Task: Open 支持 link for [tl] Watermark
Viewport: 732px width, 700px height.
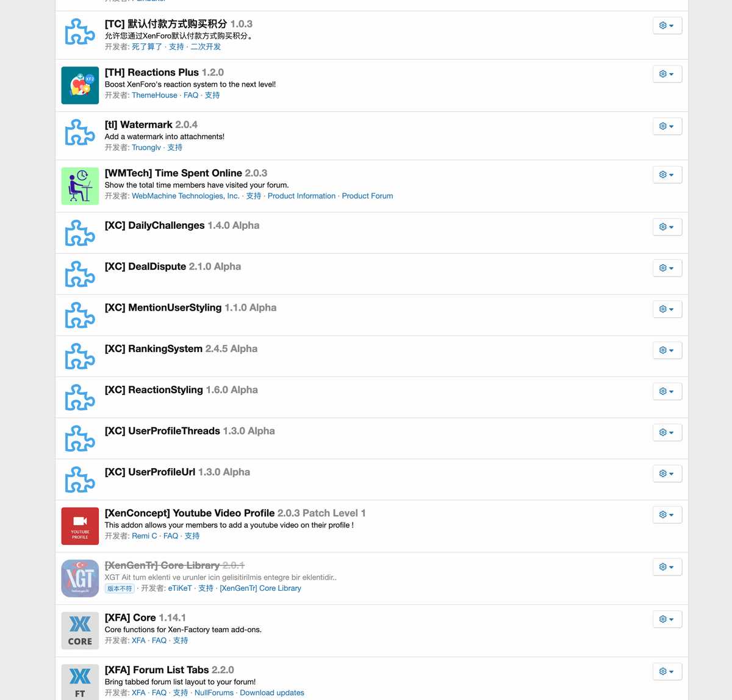Action: [175, 148]
